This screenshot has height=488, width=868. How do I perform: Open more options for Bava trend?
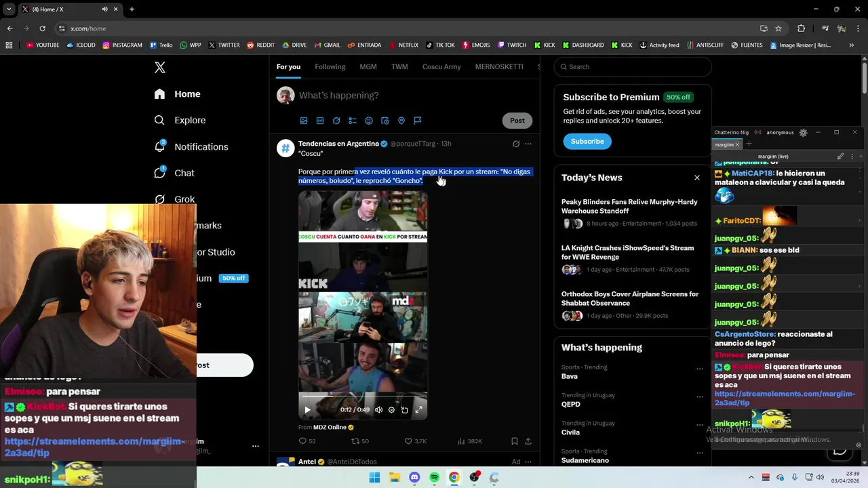(700, 369)
